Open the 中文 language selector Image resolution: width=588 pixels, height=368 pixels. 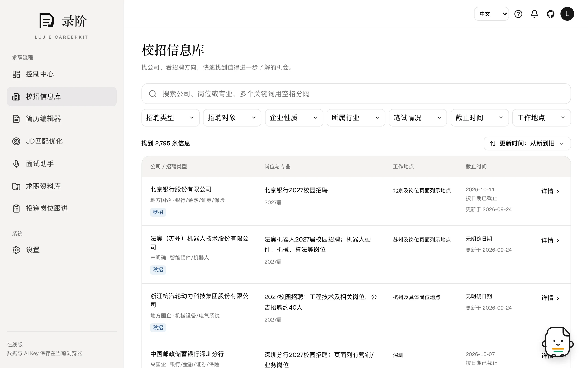click(491, 14)
